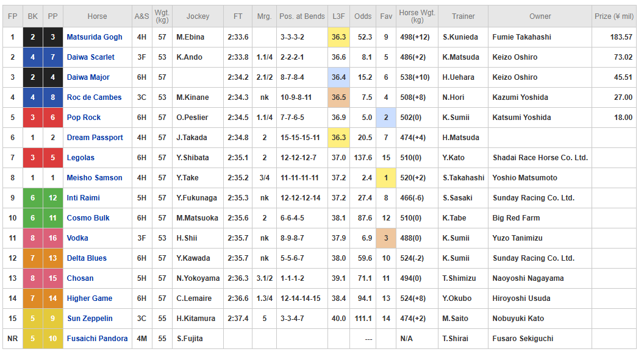This screenshot has height=360, width=644.
Task: Click owner Fusaro Sekiguchi cell
Action: pyautogui.click(x=540, y=338)
